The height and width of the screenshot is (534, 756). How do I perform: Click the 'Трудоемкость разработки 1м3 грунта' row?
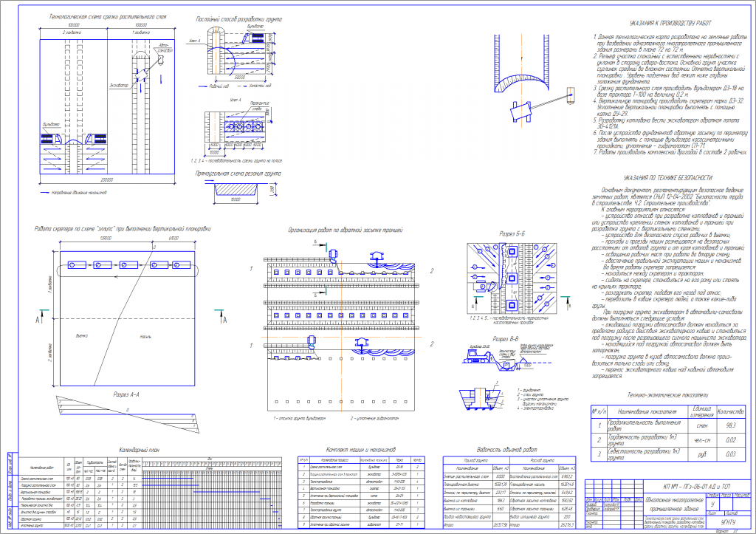667,440
